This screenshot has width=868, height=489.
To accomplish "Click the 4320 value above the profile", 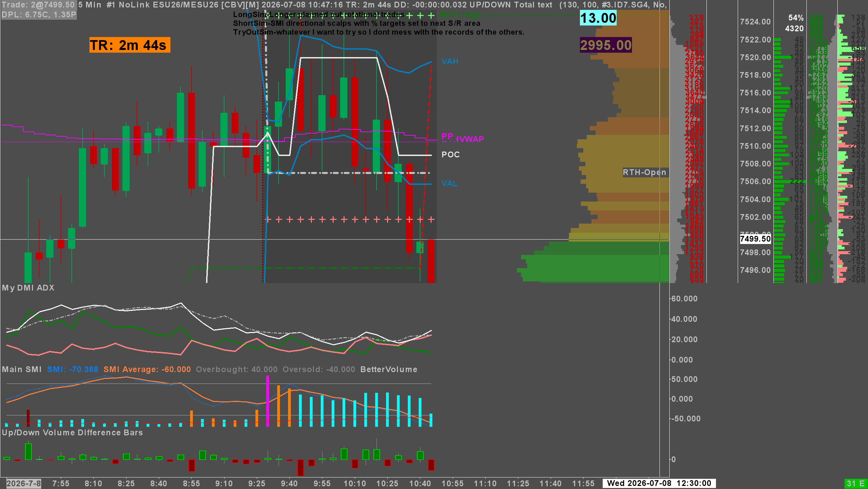I will pos(794,29).
